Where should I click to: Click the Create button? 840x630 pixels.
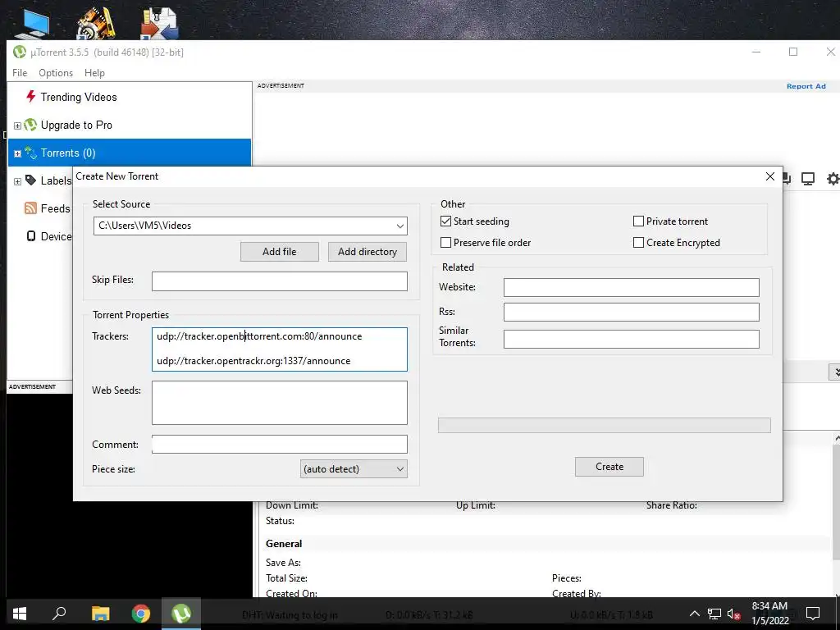[x=609, y=467]
